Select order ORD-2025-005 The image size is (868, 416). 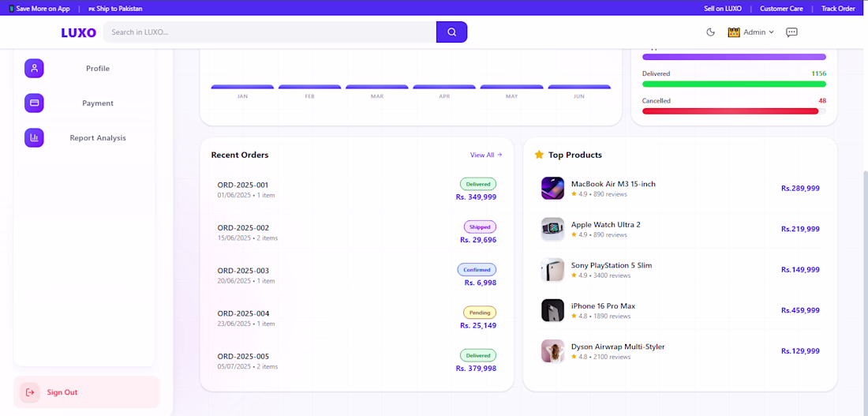click(x=357, y=362)
